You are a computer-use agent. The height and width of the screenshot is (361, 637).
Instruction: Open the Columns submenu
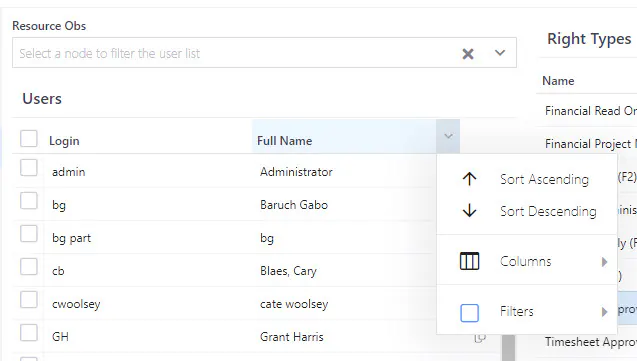coord(527,261)
